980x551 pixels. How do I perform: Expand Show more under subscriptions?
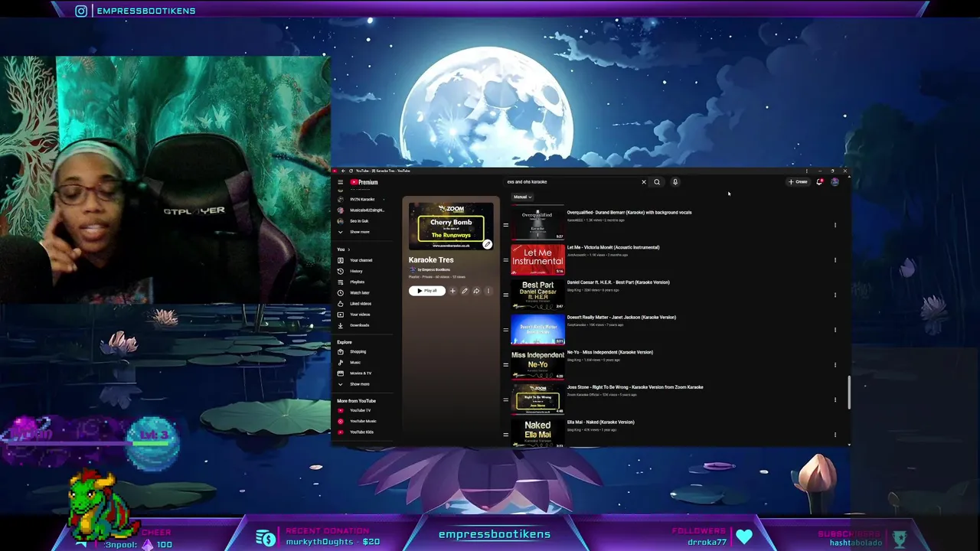click(x=359, y=232)
